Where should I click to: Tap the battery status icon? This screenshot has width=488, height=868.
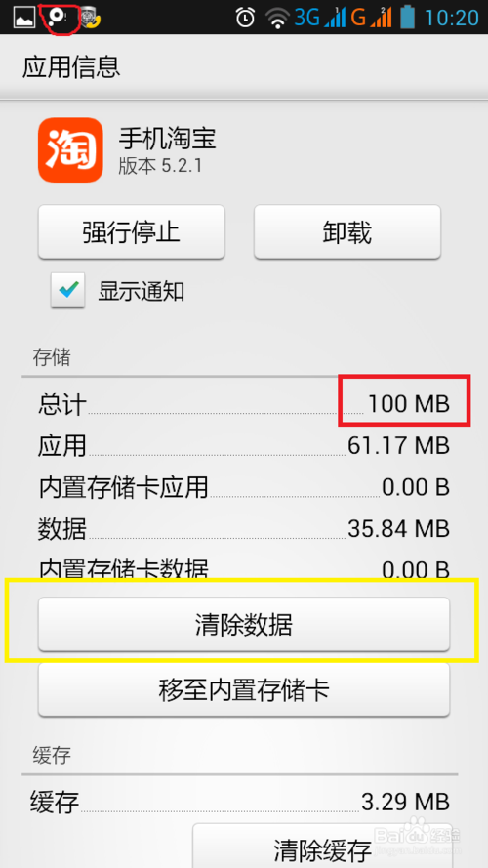pyautogui.click(x=408, y=17)
